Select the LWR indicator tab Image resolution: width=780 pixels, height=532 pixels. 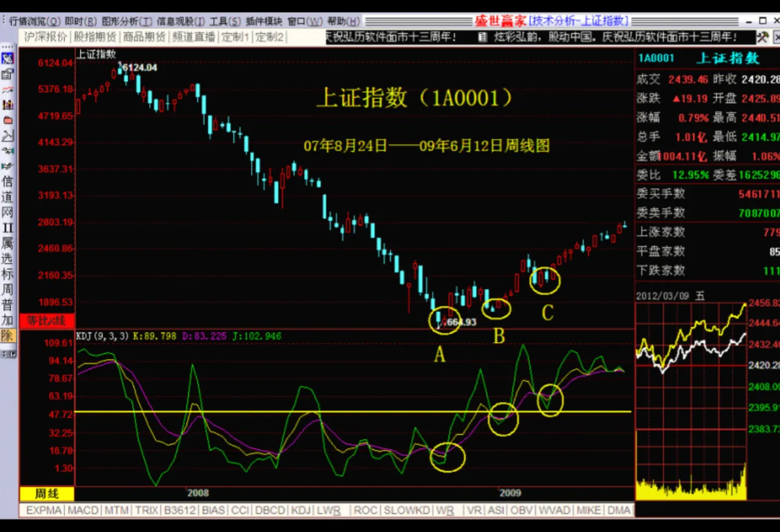coord(329,510)
